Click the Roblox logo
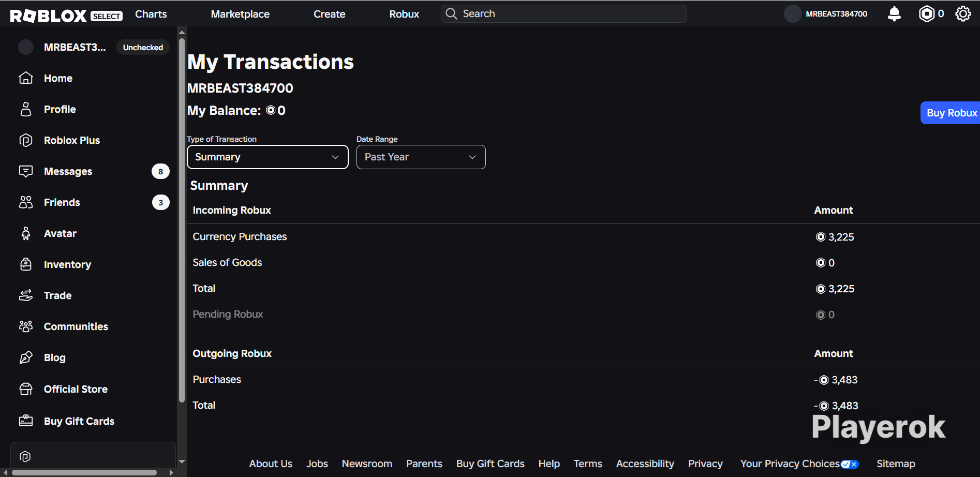Screen dimensions: 980x477 click(49, 16)
